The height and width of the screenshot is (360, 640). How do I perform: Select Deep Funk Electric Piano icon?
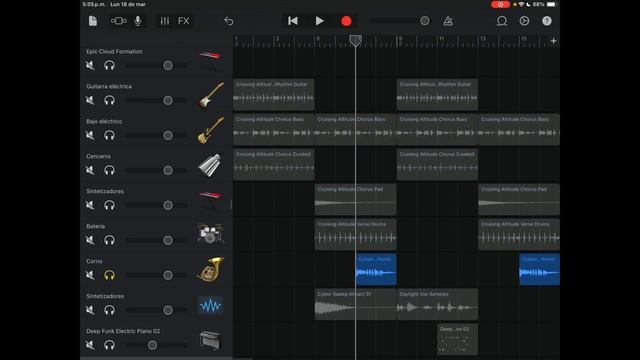pos(211,340)
